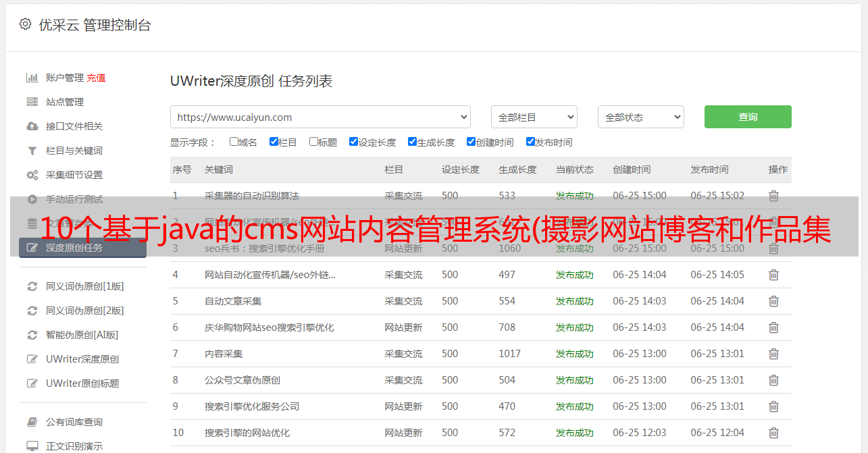Delete row 4 网站自动化宣传机器 task
Screen dimensions: 868x453
(x=774, y=275)
